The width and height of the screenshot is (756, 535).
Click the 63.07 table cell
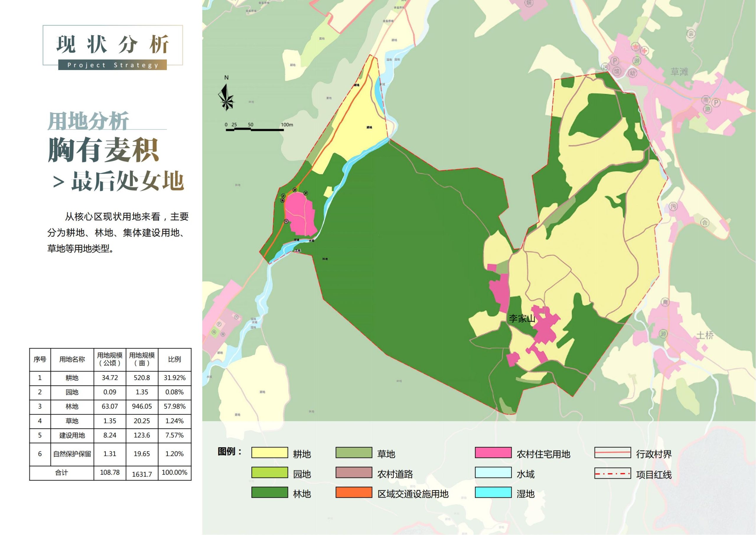pos(110,406)
